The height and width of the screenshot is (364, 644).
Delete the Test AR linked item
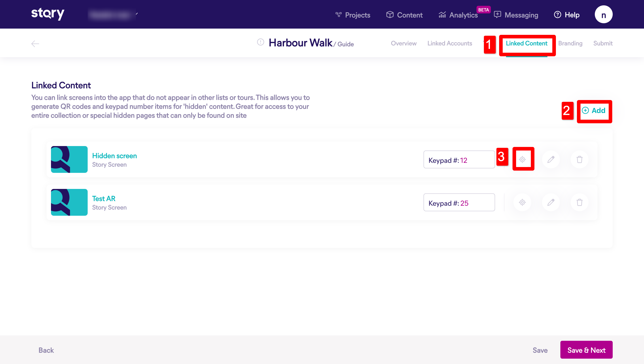(579, 202)
